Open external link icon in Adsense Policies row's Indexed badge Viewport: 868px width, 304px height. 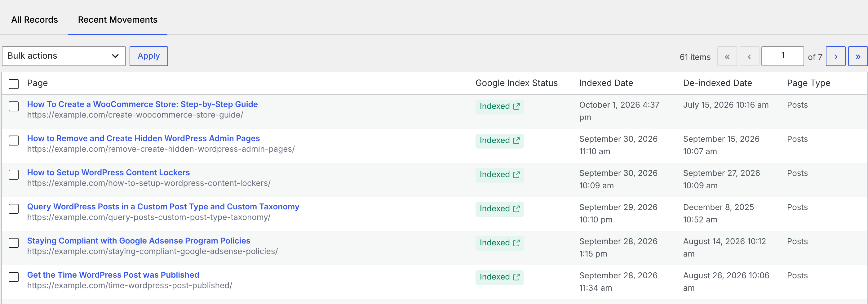coord(516,243)
